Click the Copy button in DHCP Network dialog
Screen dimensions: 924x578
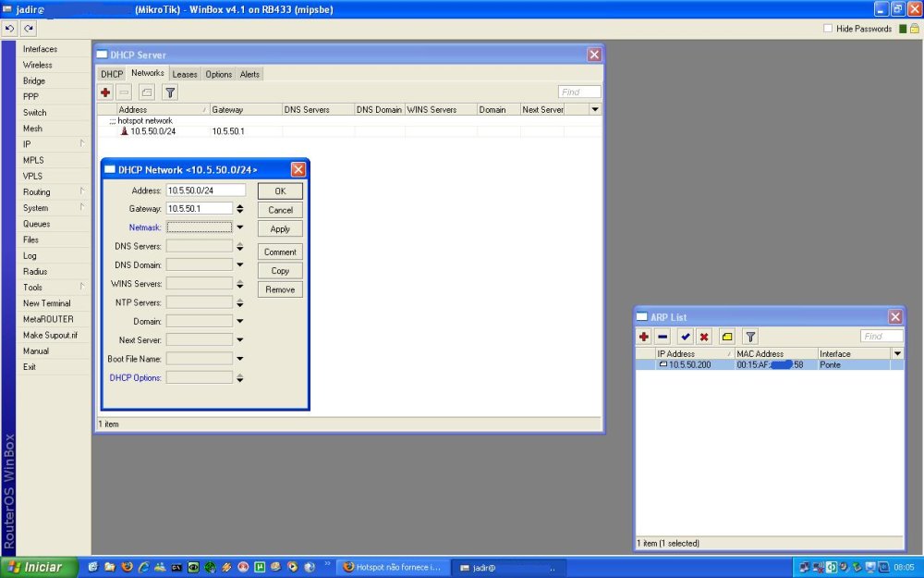(x=281, y=271)
